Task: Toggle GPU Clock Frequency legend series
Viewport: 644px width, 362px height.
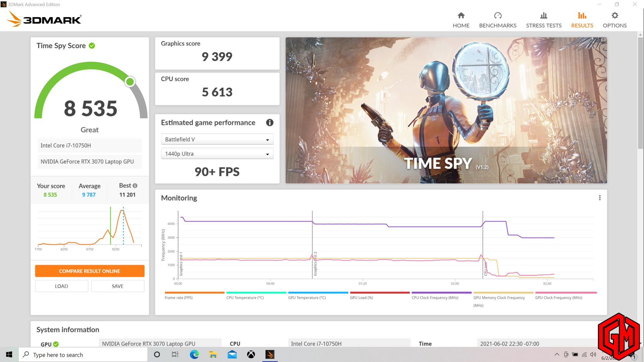Action: (566, 296)
